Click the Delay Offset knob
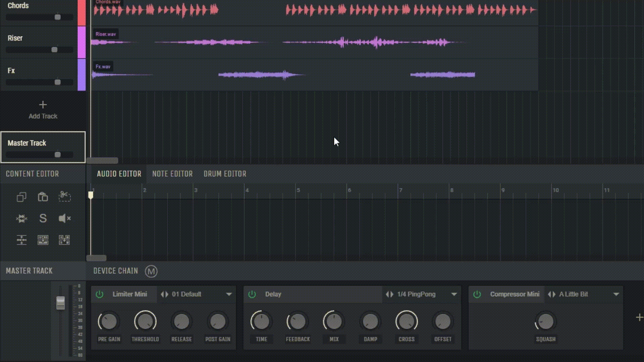 443,322
